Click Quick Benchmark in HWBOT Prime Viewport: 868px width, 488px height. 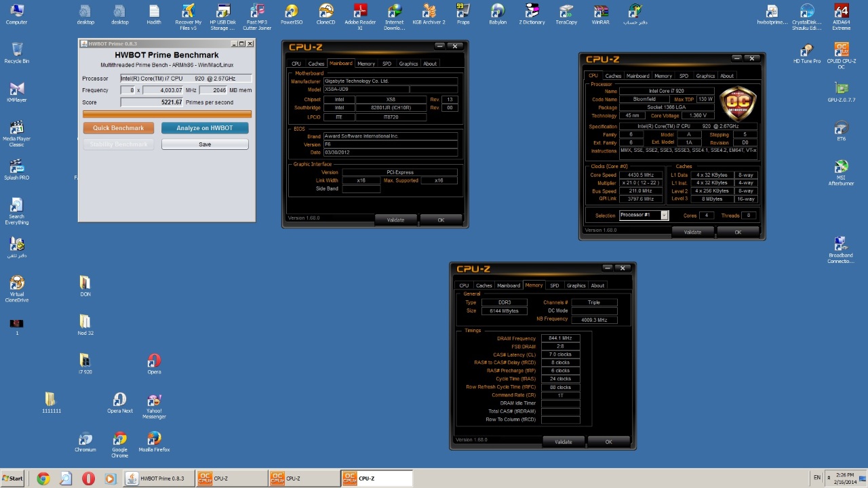coord(119,128)
